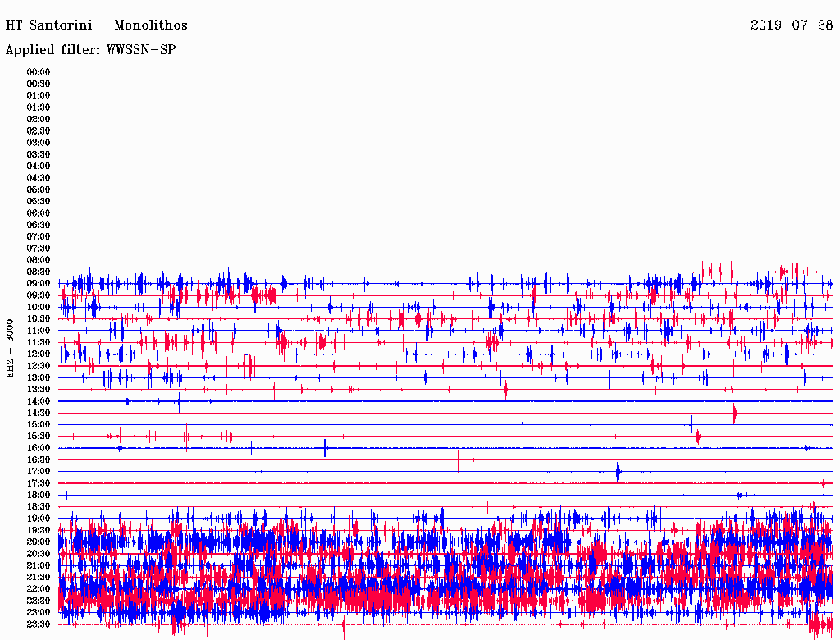Click the 2019-07-28 date label
This screenshot has width=840, height=640.
791,25
